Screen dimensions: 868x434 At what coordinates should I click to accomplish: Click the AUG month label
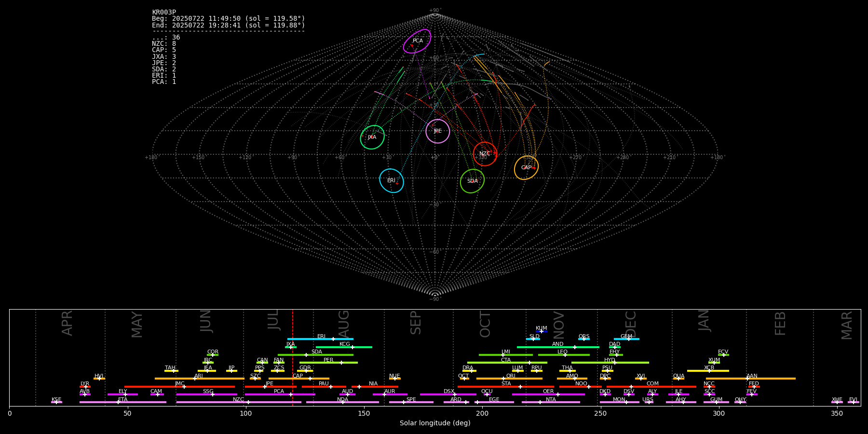tap(344, 324)
